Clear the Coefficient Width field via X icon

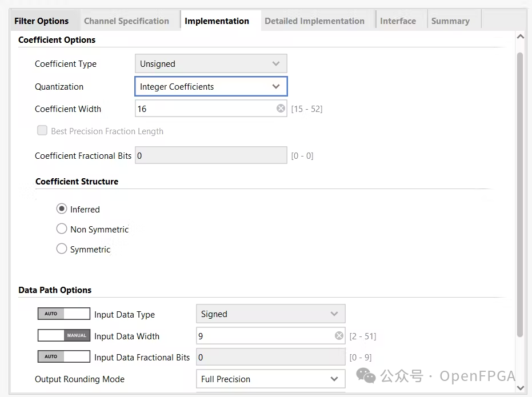tap(281, 109)
